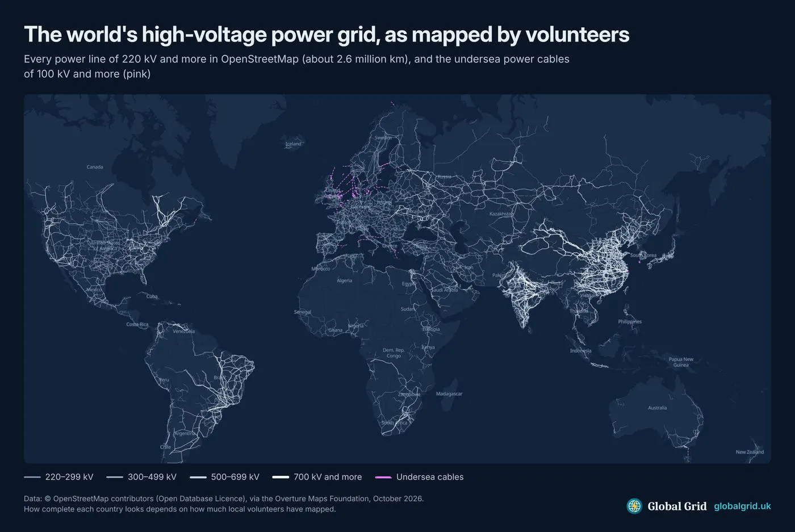Click the Kazakhstan map label

coord(502,214)
